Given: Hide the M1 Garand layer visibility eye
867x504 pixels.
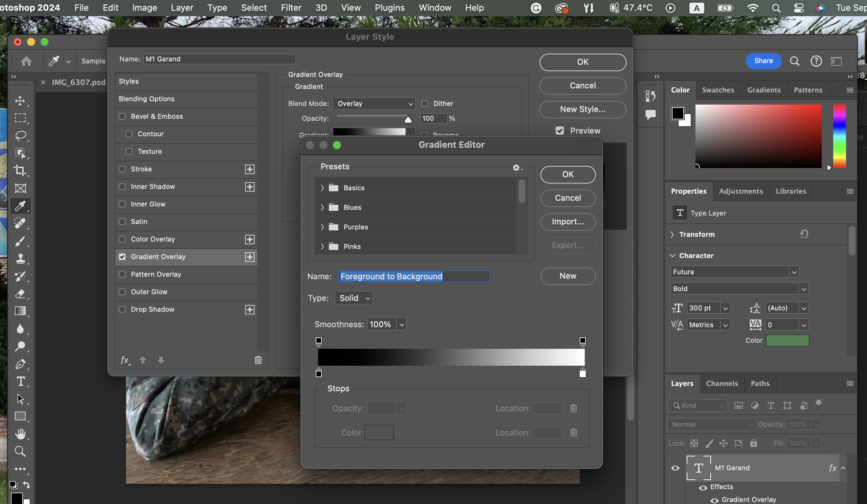Looking at the screenshot, I should 675,468.
